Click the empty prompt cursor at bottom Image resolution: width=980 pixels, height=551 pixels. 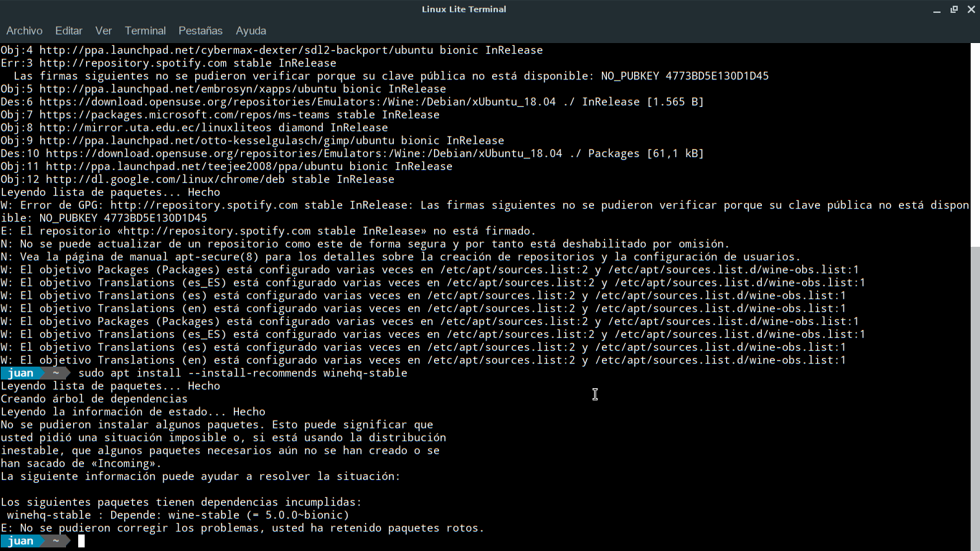click(81, 541)
